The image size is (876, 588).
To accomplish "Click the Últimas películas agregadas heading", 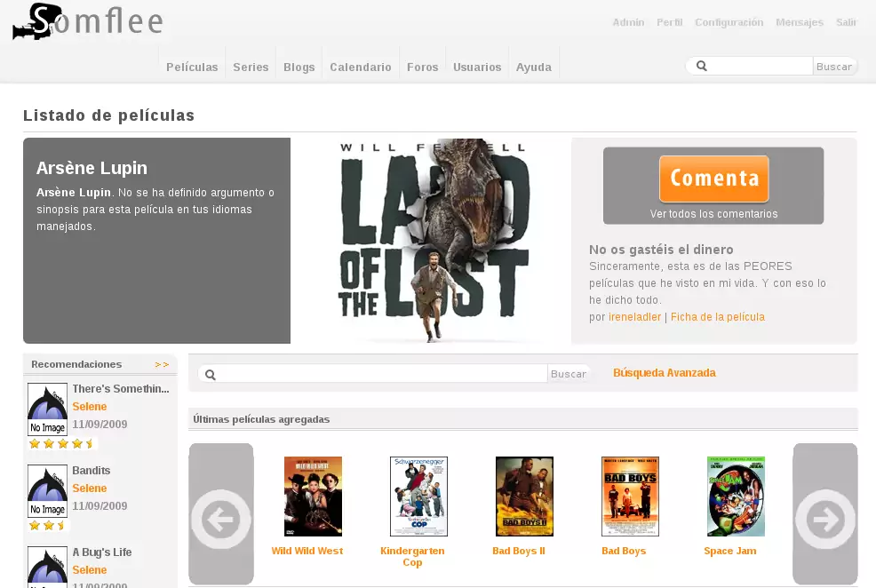I will click(261, 419).
